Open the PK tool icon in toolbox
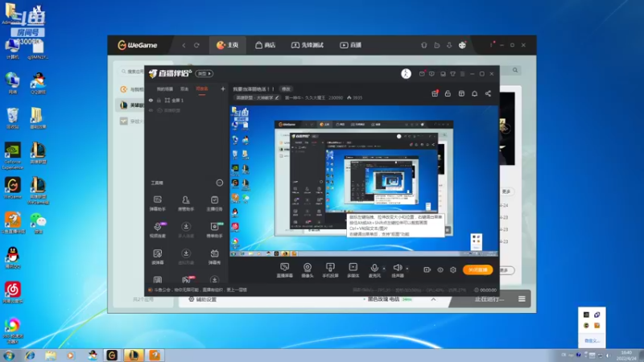This screenshot has width=644, height=362. coord(187,280)
